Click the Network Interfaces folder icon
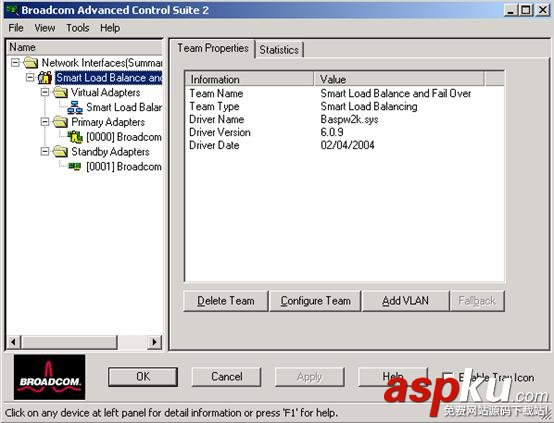The image size is (554, 423). [31, 63]
